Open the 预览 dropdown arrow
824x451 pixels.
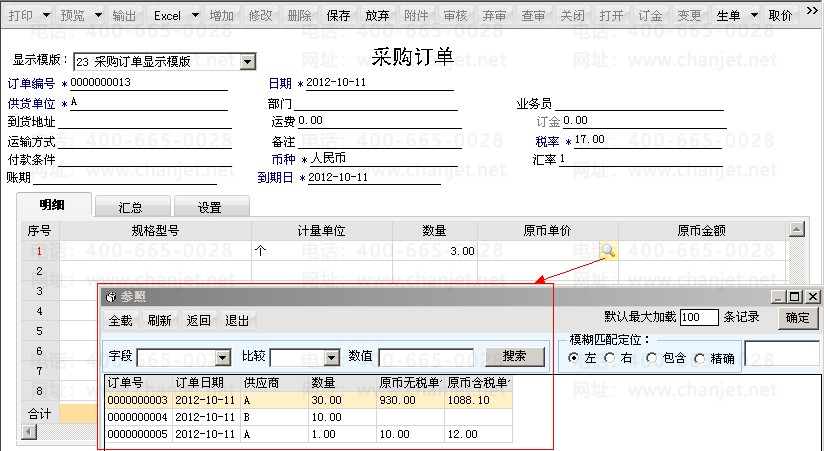[x=98, y=16]
